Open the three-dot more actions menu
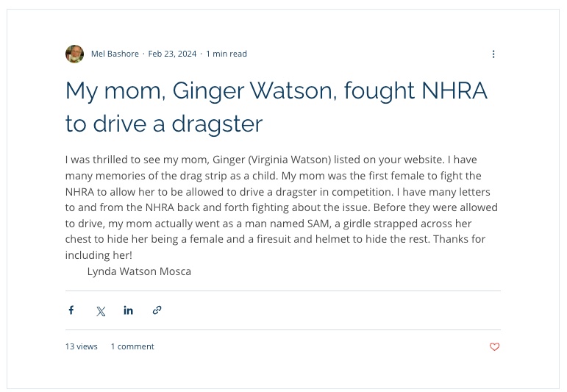 [x=493, y=54]
